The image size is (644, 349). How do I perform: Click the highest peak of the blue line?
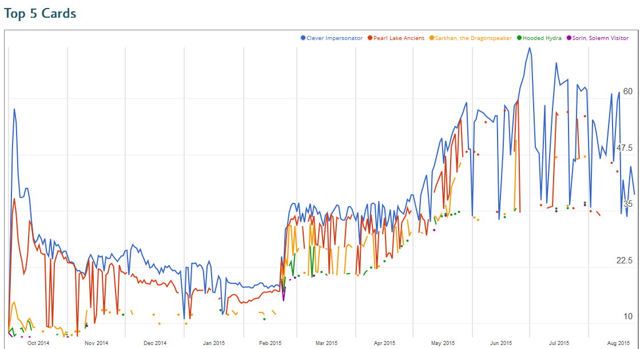tap(530, 48)
